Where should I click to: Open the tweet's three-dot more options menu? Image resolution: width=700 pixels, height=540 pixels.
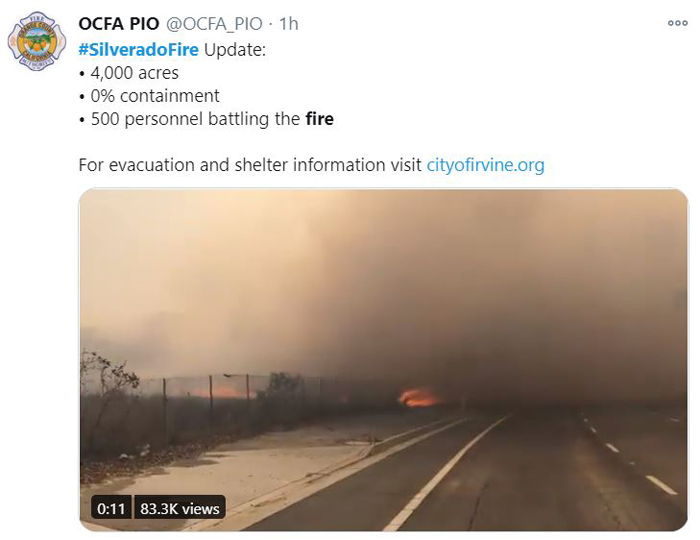pyautogui.click(x=677, y=23)
